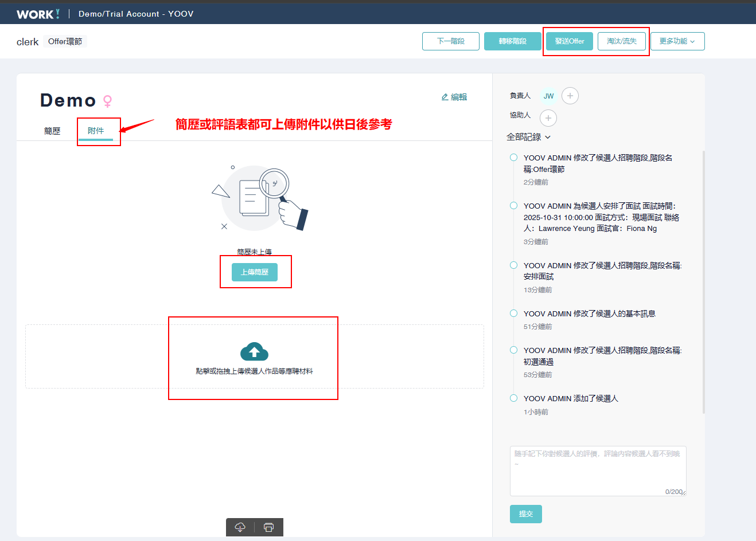Click the candidate evaluation comment text box
The height and width of the screenshot is (541, 756).
598,471
